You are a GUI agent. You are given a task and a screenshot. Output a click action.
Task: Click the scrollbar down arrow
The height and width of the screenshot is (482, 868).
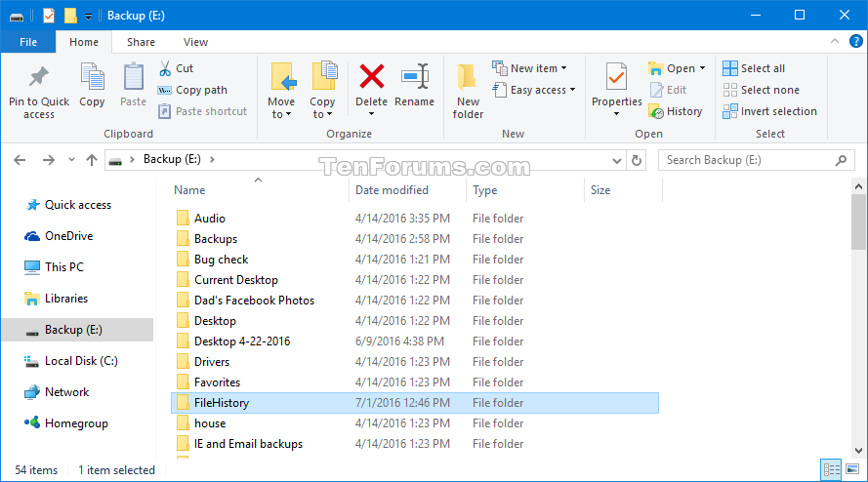pyautogui.click(x=858, y=451)
